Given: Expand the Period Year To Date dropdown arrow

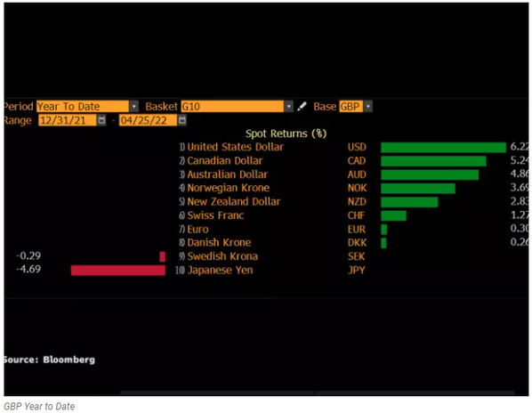Looking at the screenshot, I should pyautogui.click(x=134, y=107).
